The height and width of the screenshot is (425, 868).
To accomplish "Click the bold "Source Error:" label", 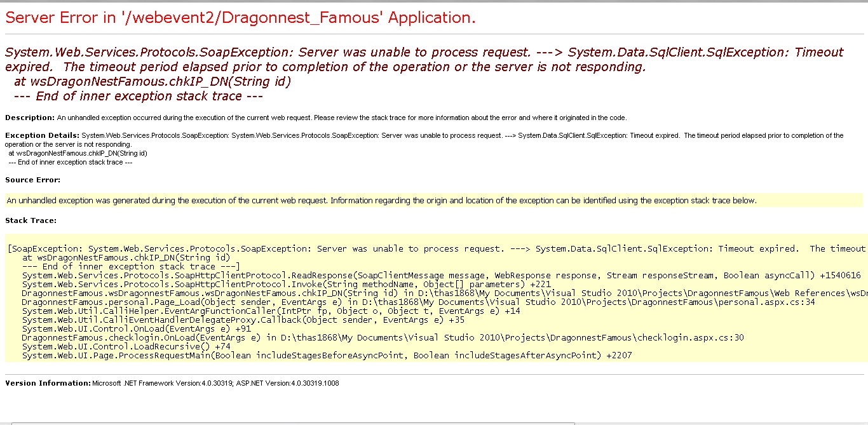I will tap(33, 180).
